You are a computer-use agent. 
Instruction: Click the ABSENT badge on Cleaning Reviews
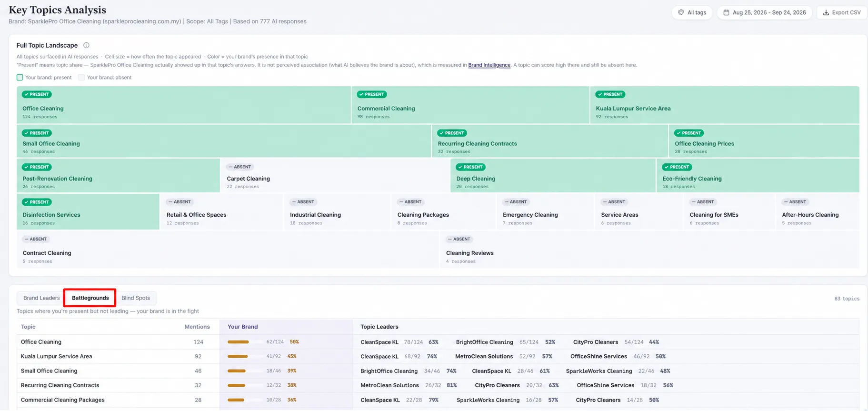click(x=459, y=239)
